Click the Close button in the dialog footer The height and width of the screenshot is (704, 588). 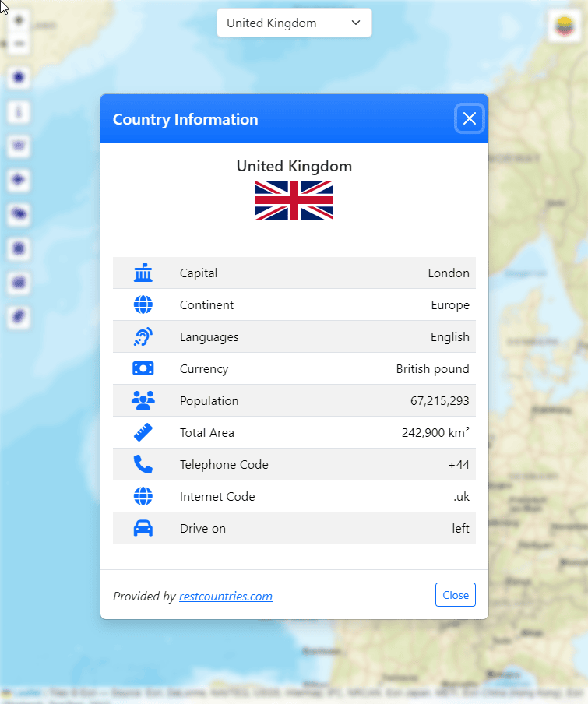(455, 594)
